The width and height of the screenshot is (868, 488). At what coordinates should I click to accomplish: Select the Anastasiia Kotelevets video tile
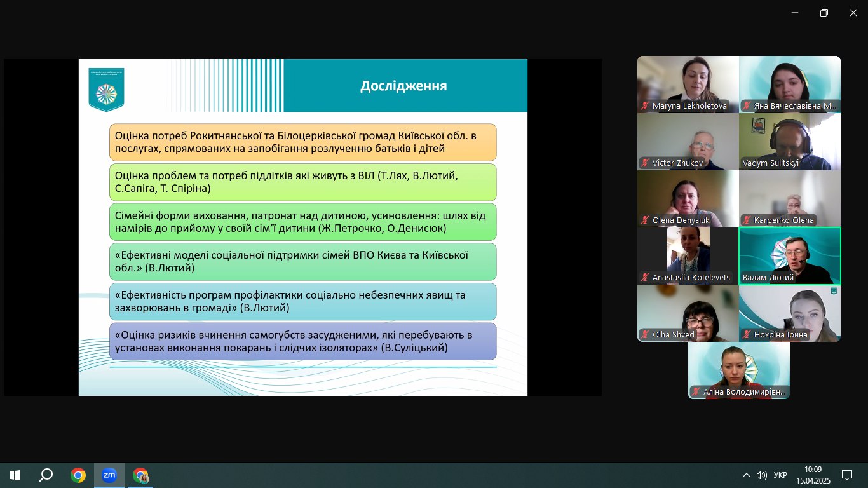click(688, 255)
